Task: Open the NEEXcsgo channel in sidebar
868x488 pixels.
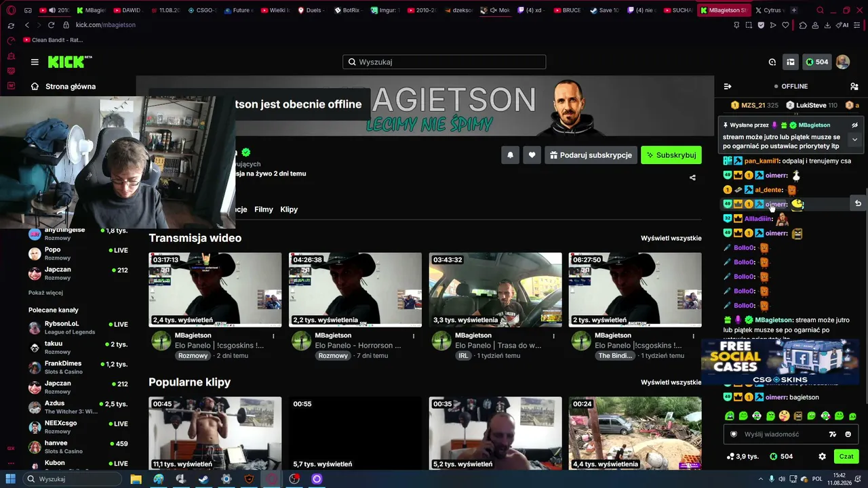Action: [x=78, y=427]
